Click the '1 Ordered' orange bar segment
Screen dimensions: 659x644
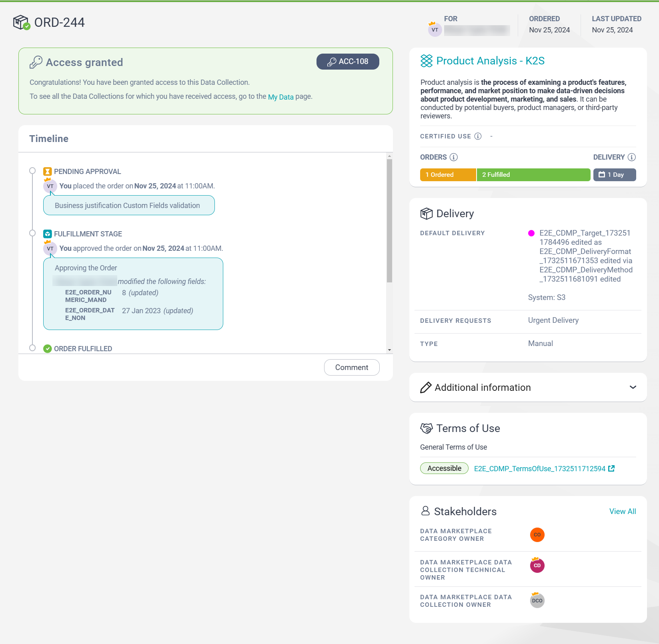[x=448, y=175]
